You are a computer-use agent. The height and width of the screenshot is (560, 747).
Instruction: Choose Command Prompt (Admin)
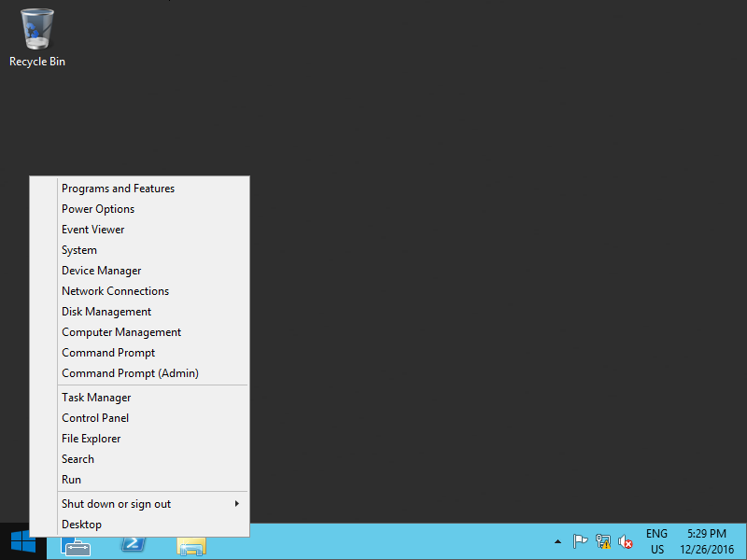coord(130,373)
